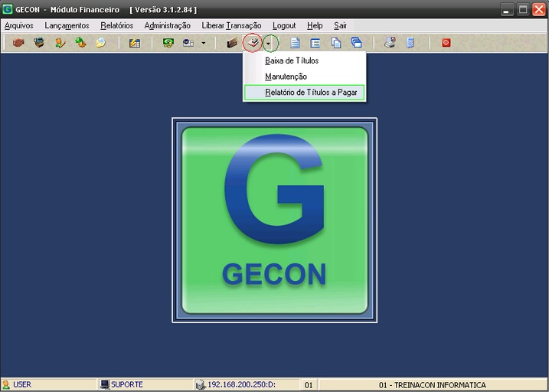The image size is (549, 392).
Task: Open the Administração menu
Action: tap(167, 25)
